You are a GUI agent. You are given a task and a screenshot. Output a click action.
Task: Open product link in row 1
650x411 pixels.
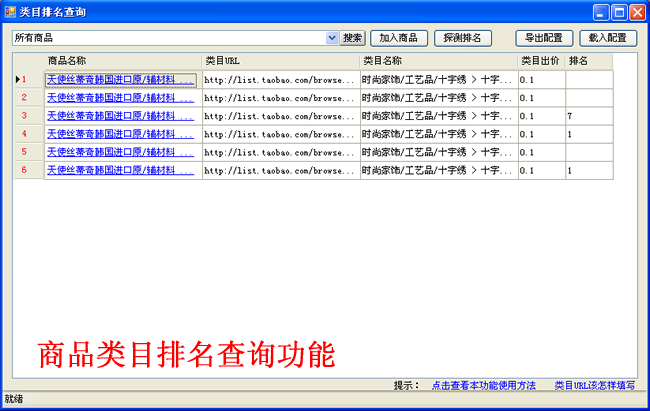[120, 80]
